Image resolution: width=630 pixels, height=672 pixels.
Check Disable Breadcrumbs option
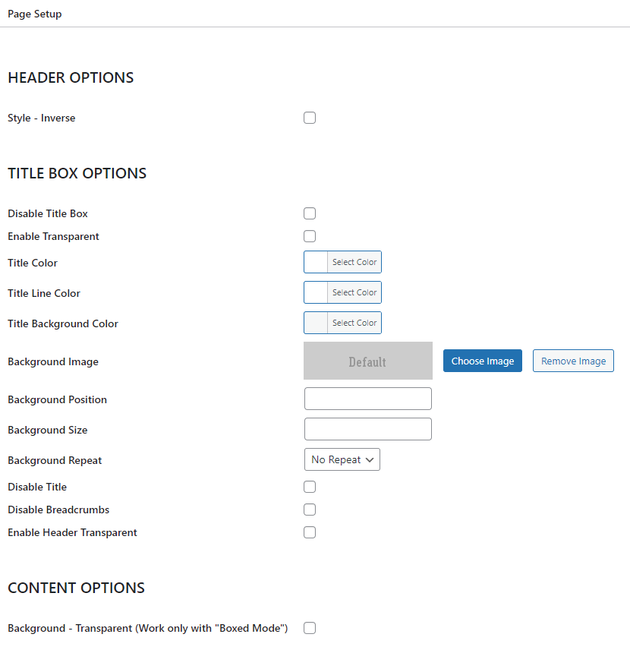click(x=310, y=510)
